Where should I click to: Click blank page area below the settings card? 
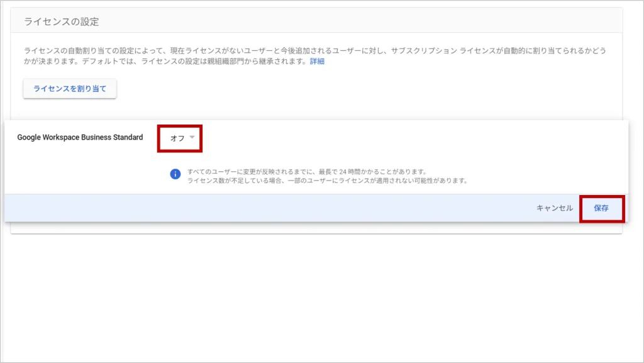314,296
